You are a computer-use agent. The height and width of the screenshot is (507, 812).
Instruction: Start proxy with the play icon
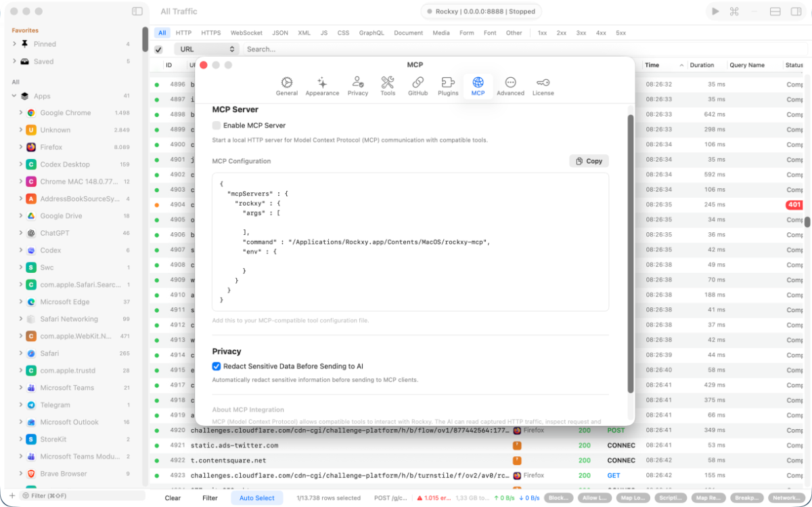(715, 12)
